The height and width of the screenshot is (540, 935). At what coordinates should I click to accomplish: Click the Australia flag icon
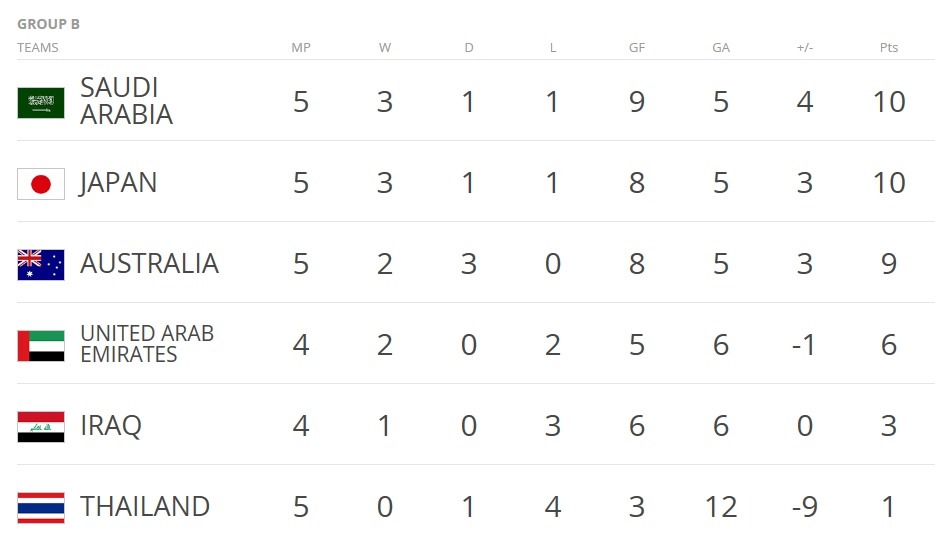click(x=41, y=265)
